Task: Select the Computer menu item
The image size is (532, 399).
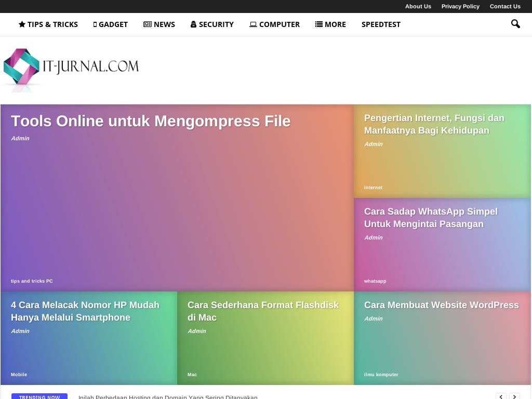Action: pyautogui.click(x=274, y=24)
